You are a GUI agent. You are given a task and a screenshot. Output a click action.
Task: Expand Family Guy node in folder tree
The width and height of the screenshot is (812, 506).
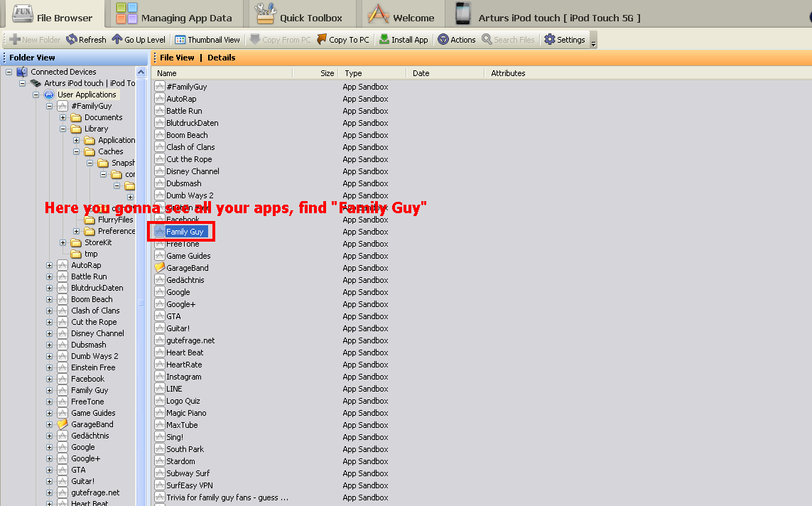(49, 391)
